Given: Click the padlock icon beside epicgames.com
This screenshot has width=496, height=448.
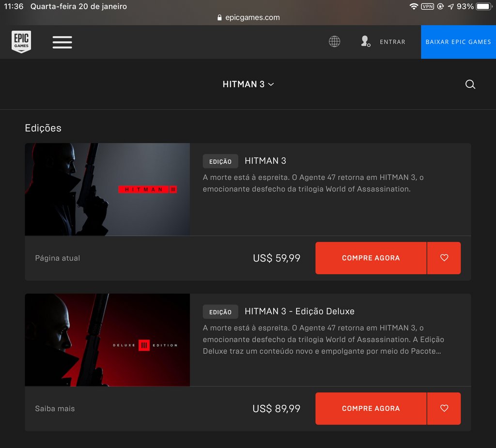Looking at the screenshot, I should pyautogui.click(x=219, y=18).
